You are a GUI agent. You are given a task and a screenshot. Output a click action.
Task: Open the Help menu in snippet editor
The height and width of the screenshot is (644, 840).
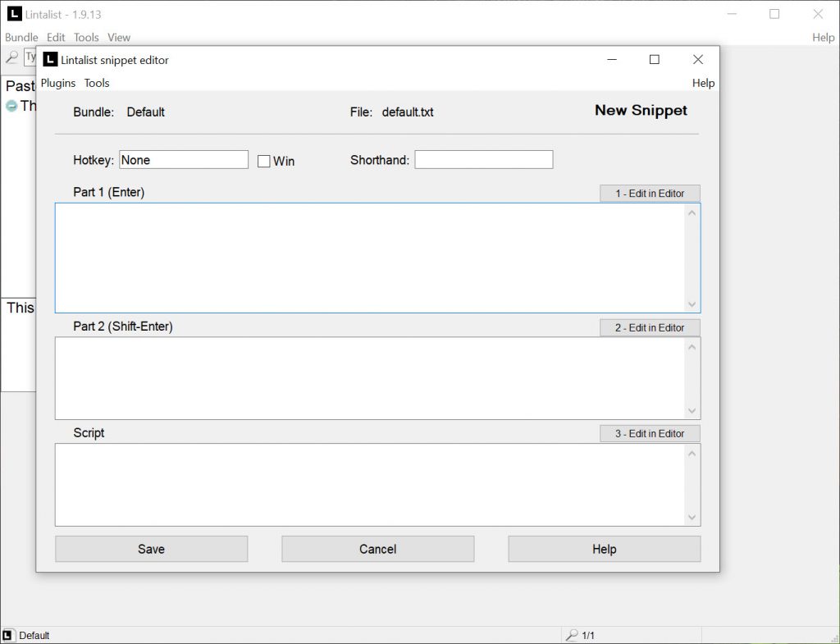click(x=703, y=83)
